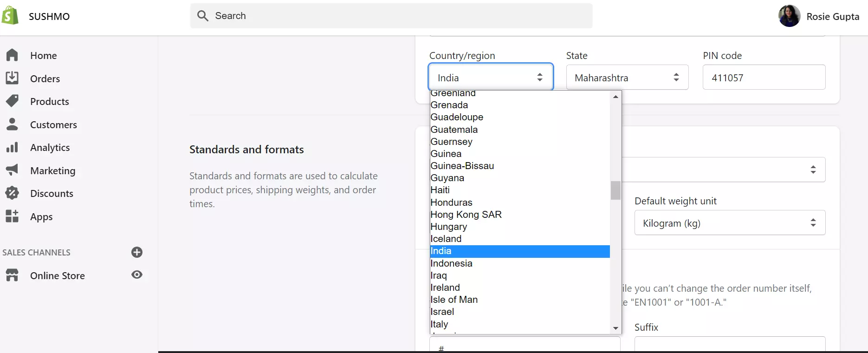
Task: Click the Shopify logo icon
Action: [x=10, y=16]
